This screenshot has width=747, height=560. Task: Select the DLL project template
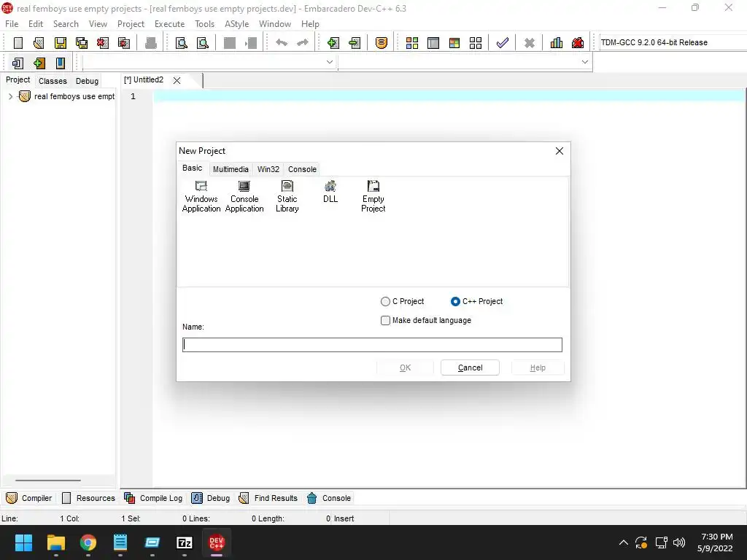tap(330, 192)
